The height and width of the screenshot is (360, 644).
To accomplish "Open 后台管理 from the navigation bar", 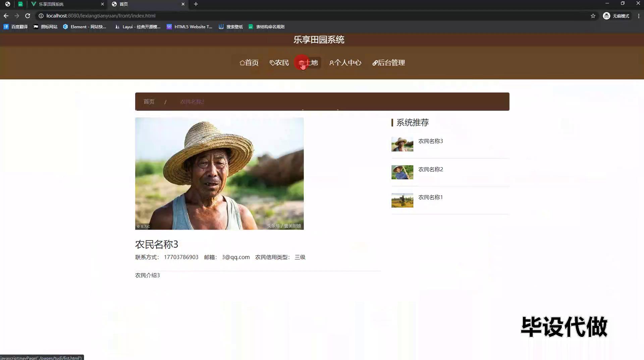I will 388,63.
